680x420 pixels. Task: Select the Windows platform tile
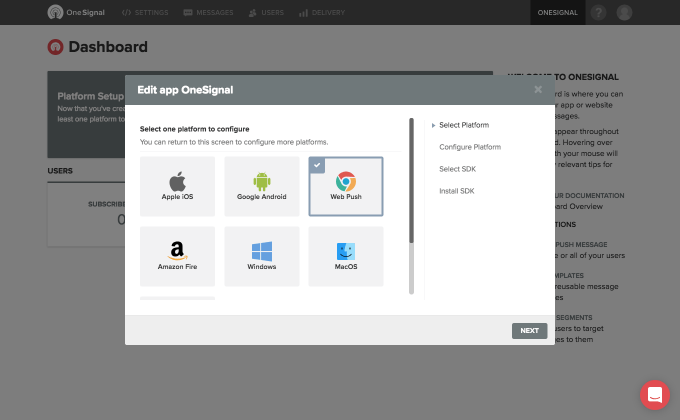click(x=262, y=256)
